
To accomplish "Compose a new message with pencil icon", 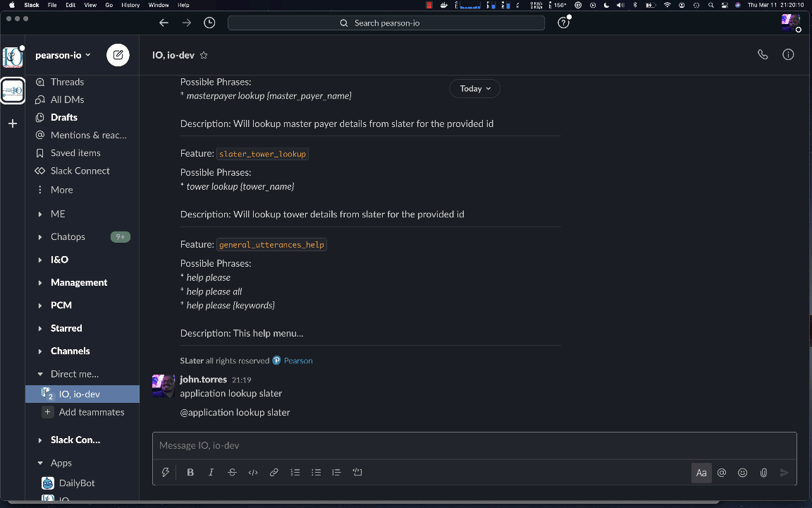I will point(118,55).
